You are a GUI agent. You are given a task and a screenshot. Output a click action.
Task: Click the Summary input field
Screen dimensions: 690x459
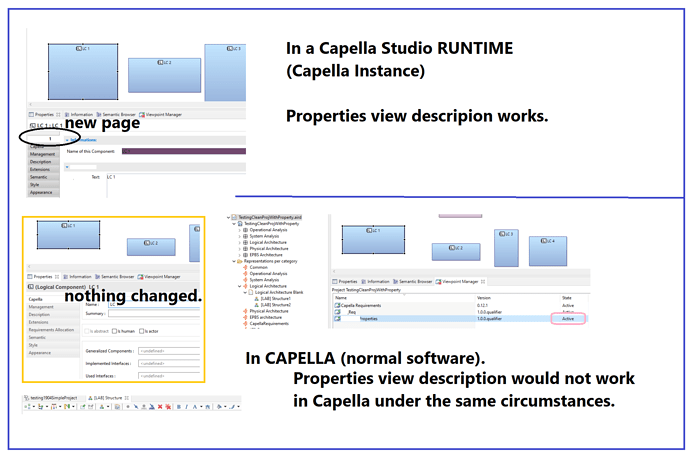tap(154, 314)
